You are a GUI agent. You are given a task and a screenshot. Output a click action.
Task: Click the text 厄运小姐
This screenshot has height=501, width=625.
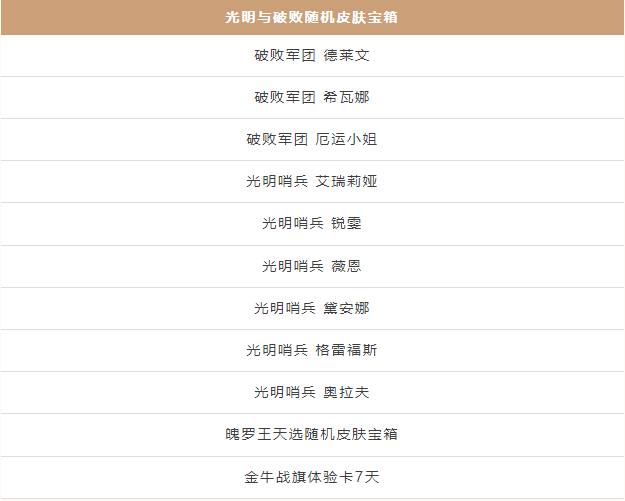pyautogui.click(x=346, y=139)
